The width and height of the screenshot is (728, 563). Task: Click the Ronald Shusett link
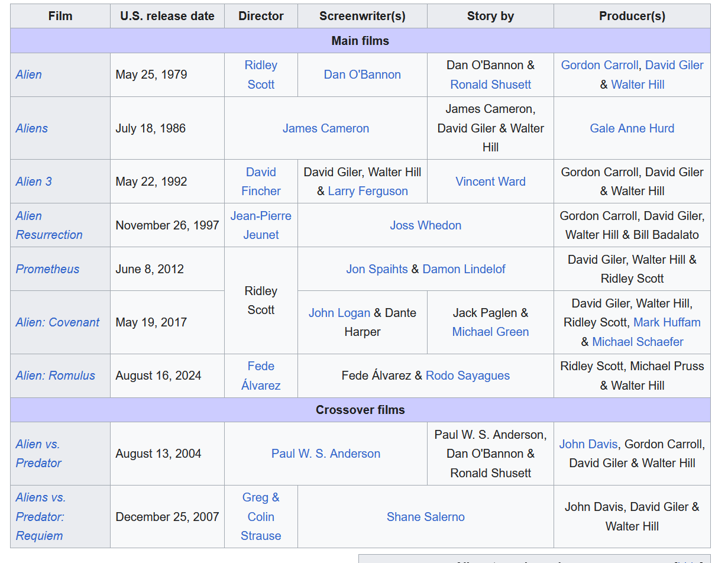pyautogui.click(x=490, y=85)
